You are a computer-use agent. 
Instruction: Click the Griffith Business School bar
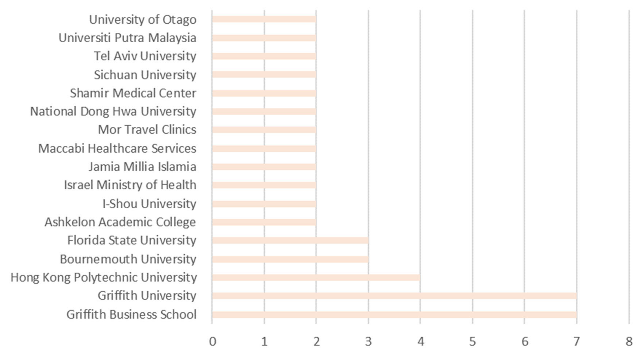click(x=394, y=315)
